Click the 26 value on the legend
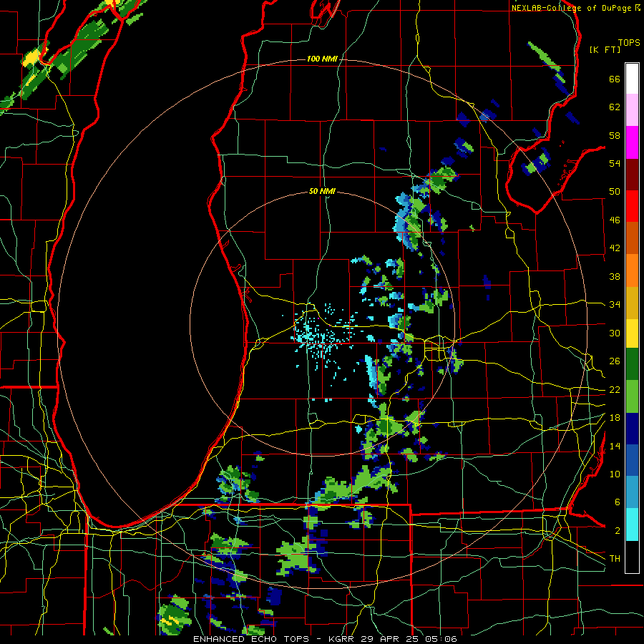 tap(615, 361)
